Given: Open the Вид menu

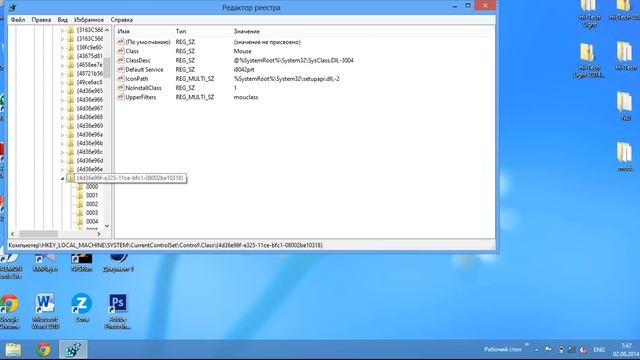Looking at the screenshot, I should [62, 20].
